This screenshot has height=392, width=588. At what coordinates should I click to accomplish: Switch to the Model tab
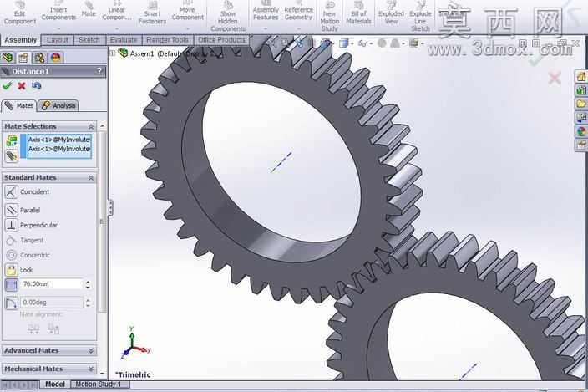click(x=55, y=384)
